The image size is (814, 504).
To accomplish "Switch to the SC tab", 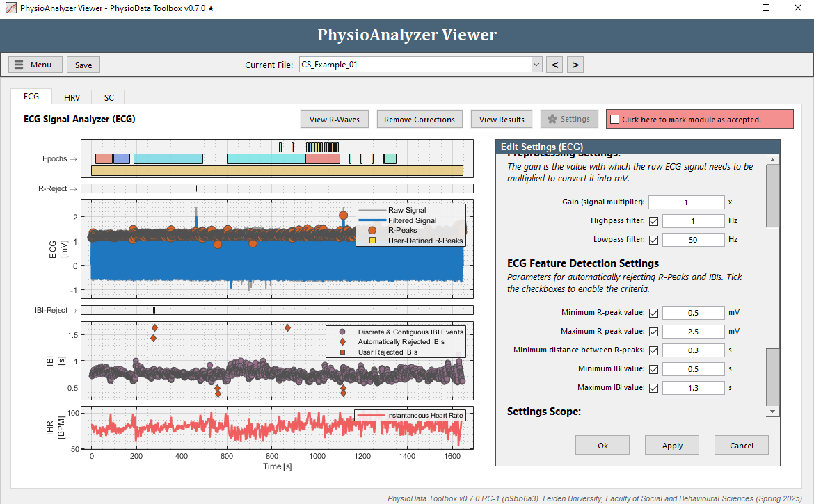I will [x=109, y=97].
